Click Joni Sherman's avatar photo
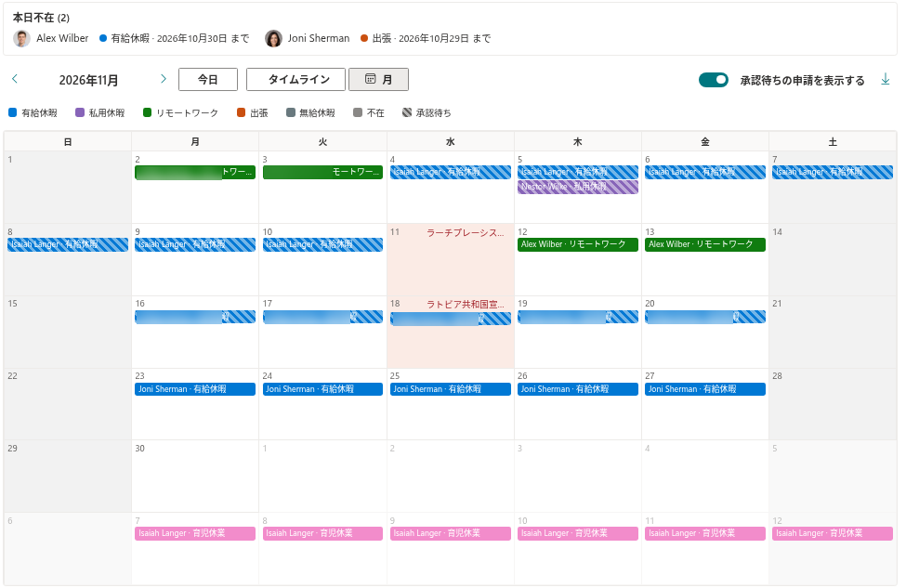Viewport: 906px width, 588px height. point(273,38)
